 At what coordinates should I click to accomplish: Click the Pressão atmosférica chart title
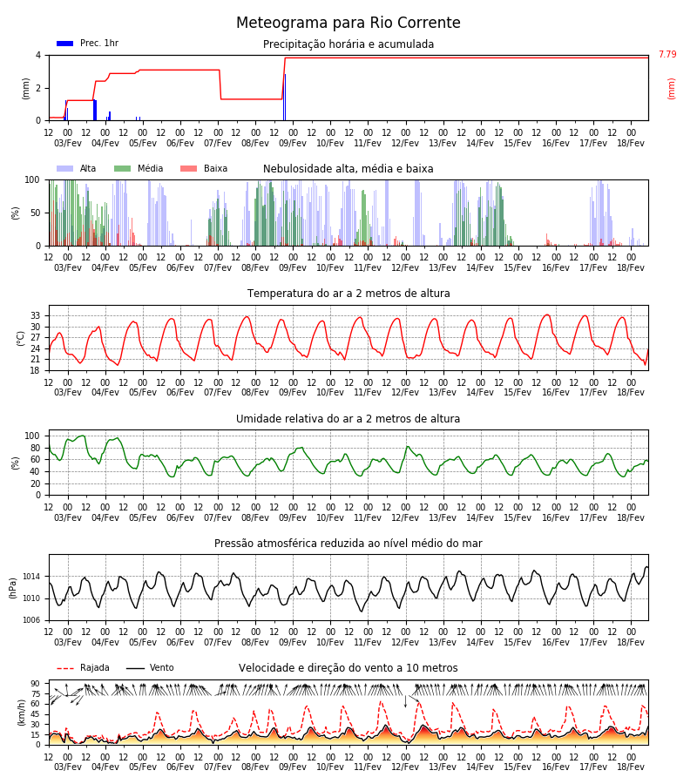pos(348,543)
